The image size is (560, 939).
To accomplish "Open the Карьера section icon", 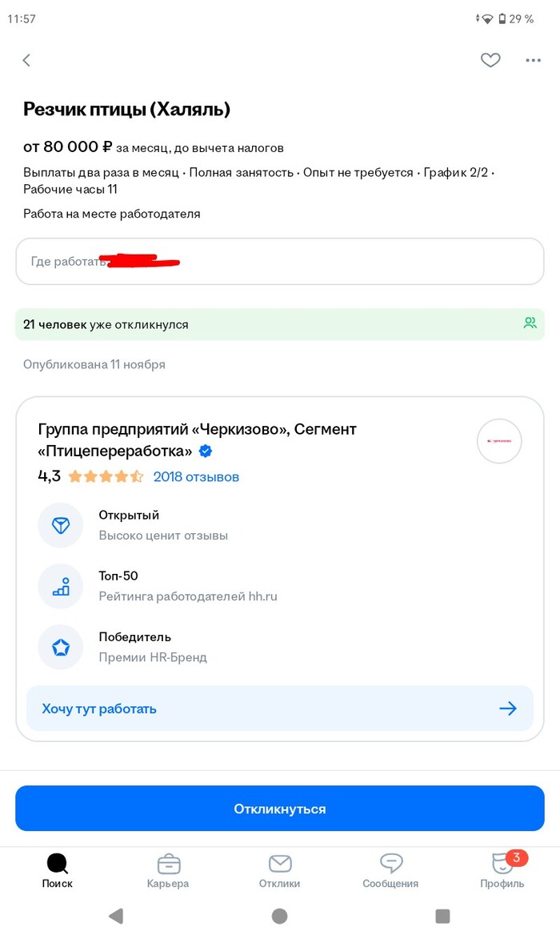I will [168, 865].
